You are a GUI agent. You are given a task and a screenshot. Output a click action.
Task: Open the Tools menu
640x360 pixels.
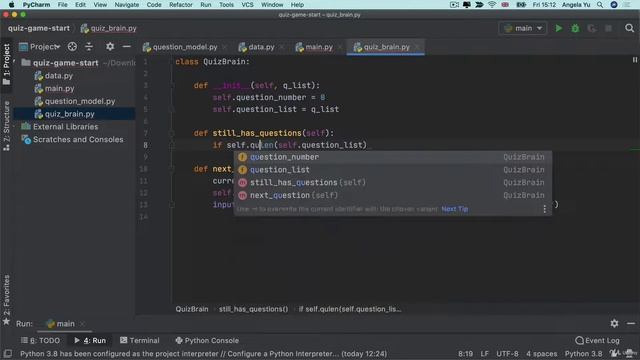coord(226,4)
